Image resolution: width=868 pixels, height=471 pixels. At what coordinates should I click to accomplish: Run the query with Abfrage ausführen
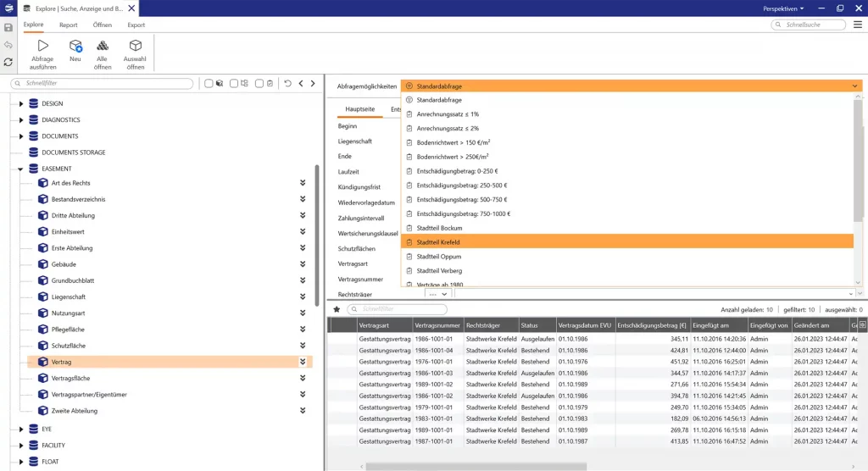click(42, 53)
